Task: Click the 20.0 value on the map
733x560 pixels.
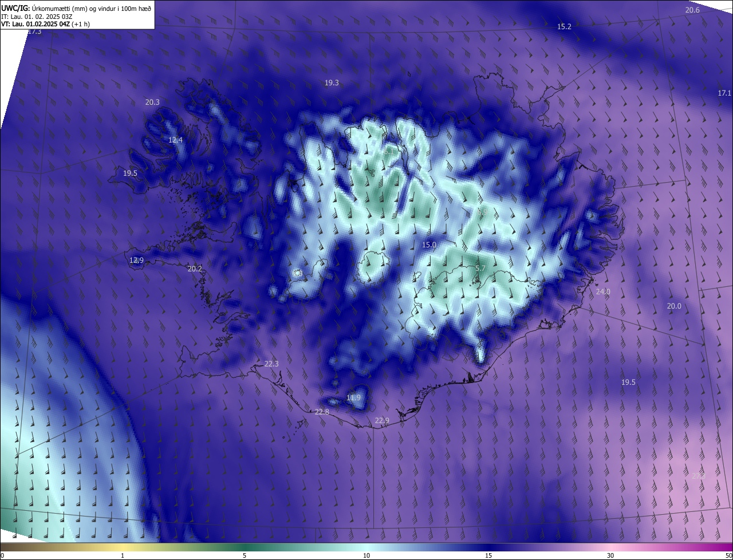Action: point(674,306)
